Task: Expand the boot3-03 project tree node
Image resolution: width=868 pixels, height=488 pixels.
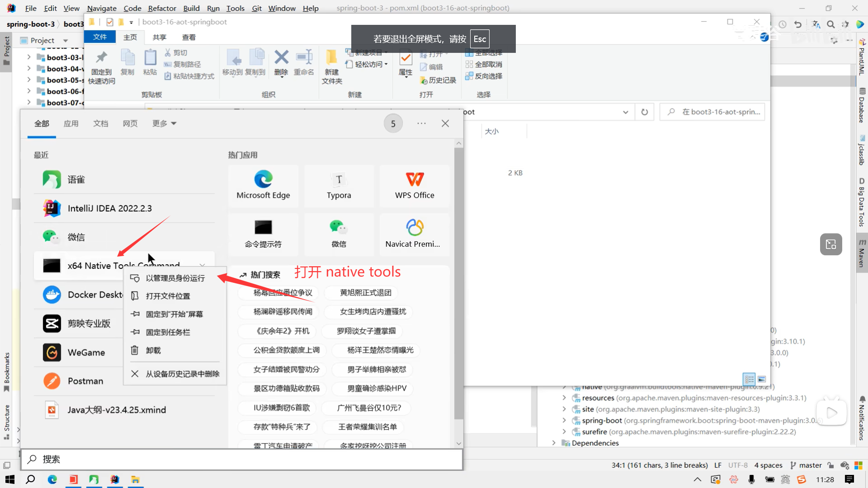Action: coord(29,57)
